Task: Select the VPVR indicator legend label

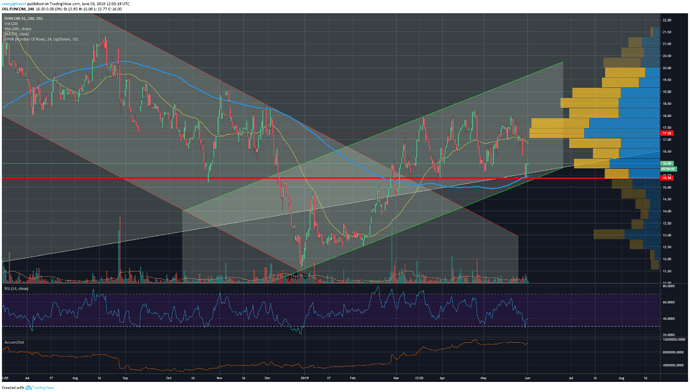Action: click(x=41, y=39)
